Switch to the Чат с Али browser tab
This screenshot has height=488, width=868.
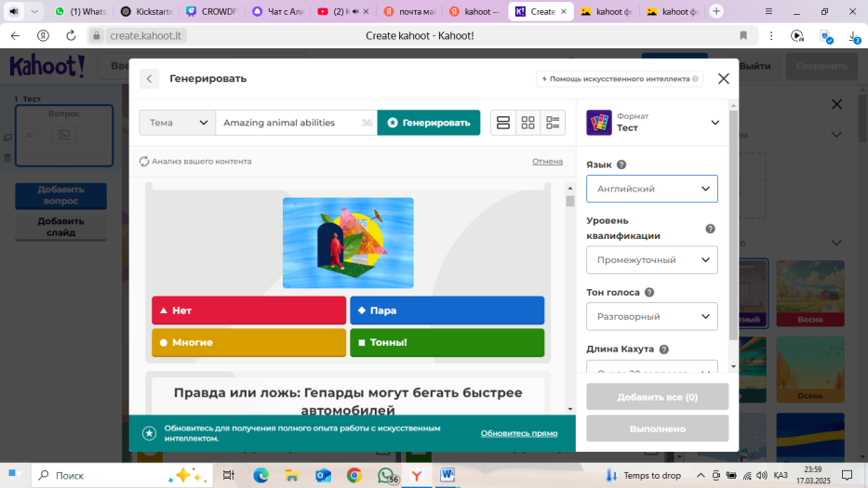[x=278, y=11]
